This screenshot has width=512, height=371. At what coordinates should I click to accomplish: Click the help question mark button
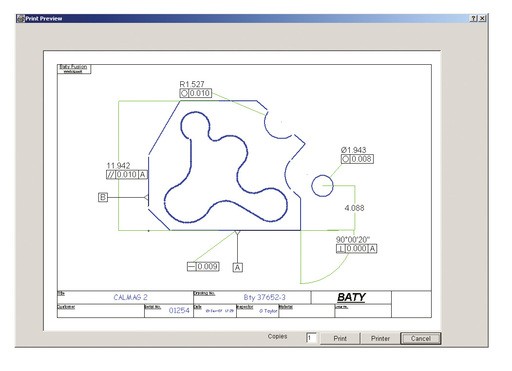[474, 19]
